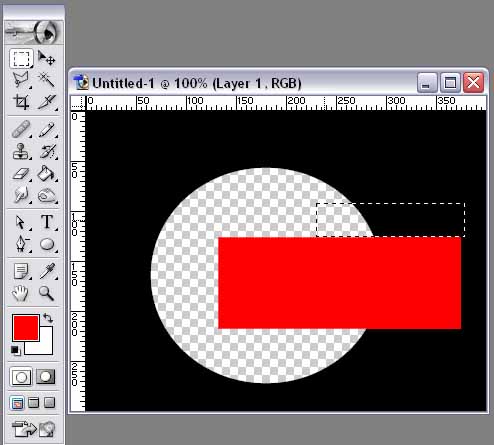Viewport: 494px width, 445px height.
Task: Switch to full screen with menu bar
Action: (33, 403)
